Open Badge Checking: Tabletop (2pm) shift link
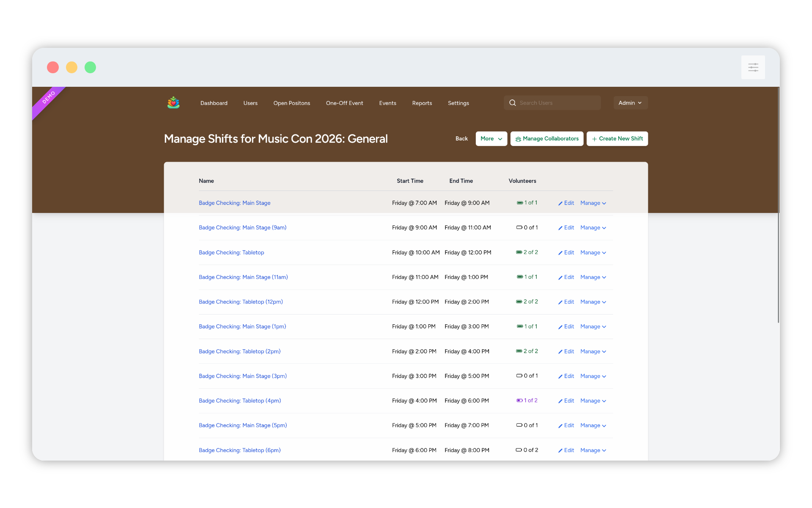 239,351
